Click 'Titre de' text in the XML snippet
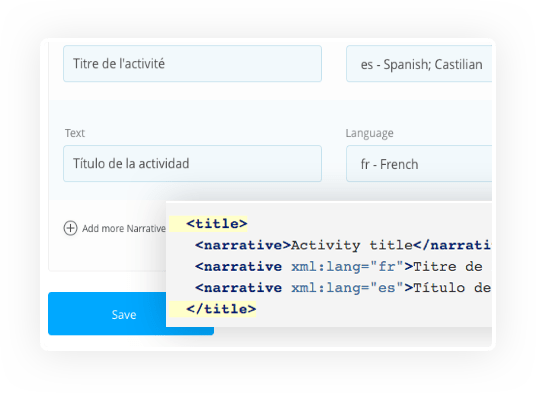Image resolution: width=536 pixels, height=393 pixels. pyautogui.click(x=448, y=267)
